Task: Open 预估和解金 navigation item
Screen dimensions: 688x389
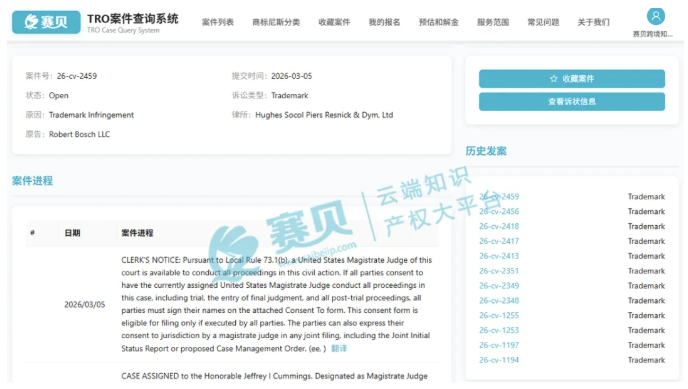Action: pos(439,22)
